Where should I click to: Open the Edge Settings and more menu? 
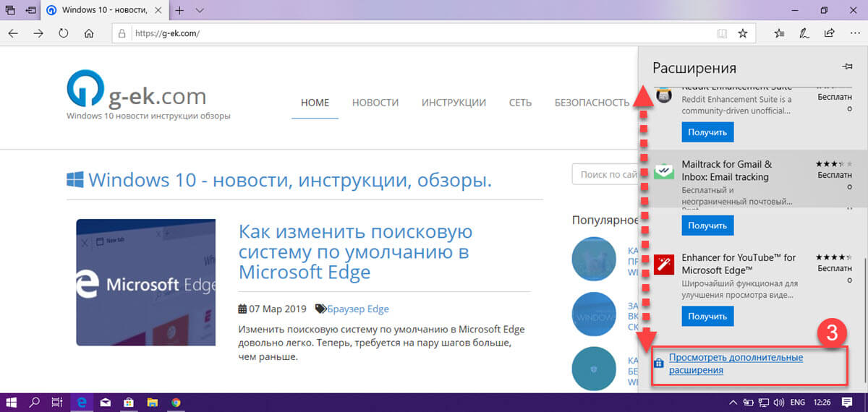pyautogui.click(x=854, y=33)
